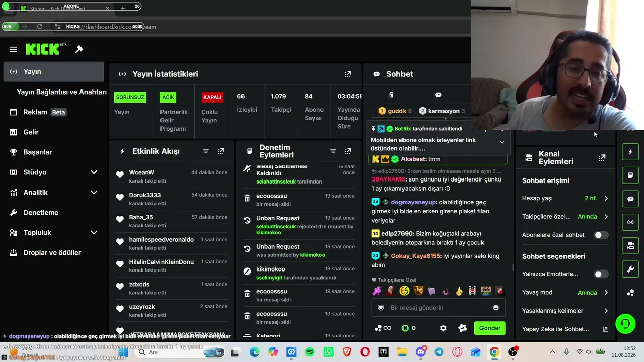Open the green headset support button
This screenshot has width=644, height=362.
coord(625,323)
